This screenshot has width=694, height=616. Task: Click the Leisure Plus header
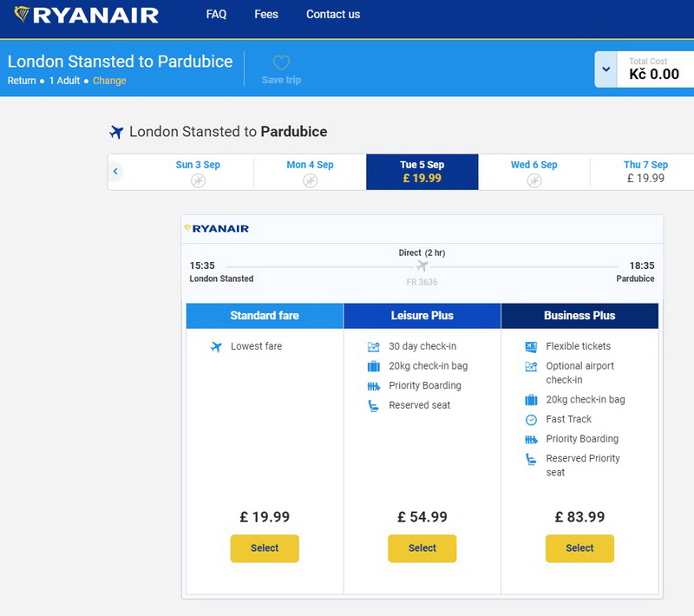422,316
